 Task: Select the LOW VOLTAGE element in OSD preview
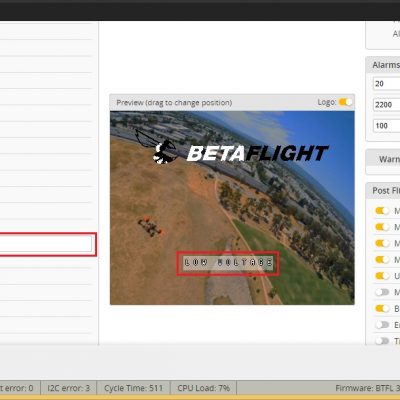228,263
